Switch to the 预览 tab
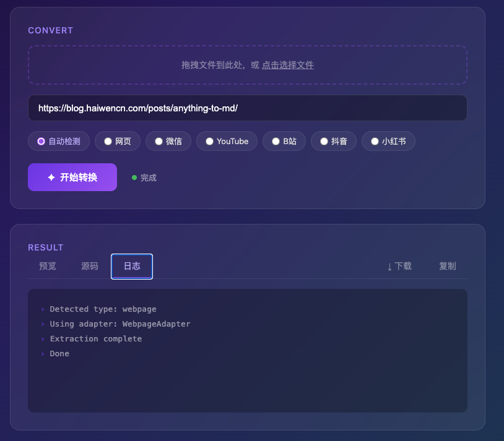The height and width of the screenshot is (441, 504). point(48,266)
